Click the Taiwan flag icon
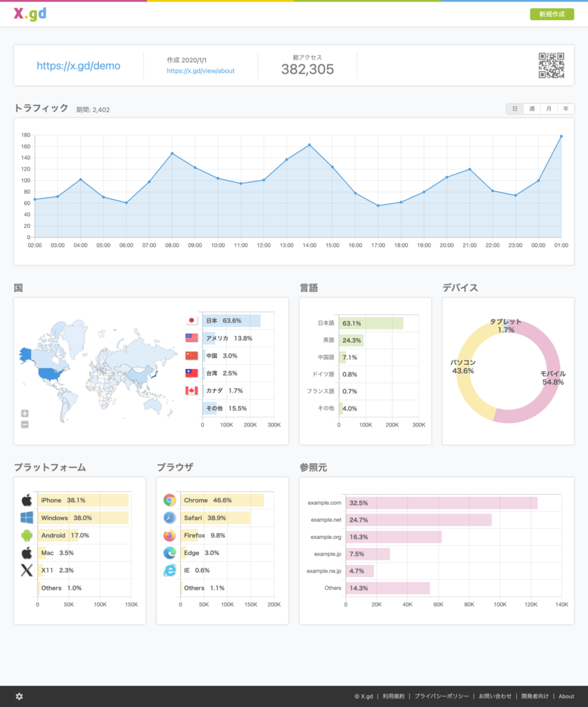588x707 pixels. click(191, 373)
